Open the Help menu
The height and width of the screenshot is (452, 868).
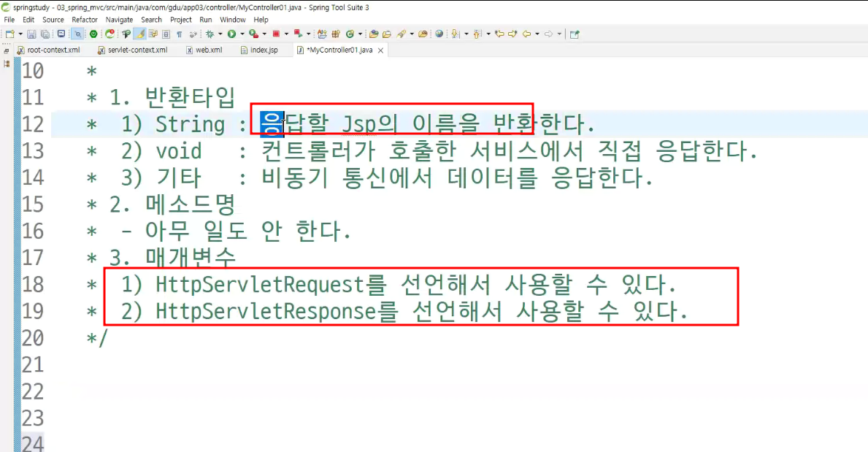point(261,20)
